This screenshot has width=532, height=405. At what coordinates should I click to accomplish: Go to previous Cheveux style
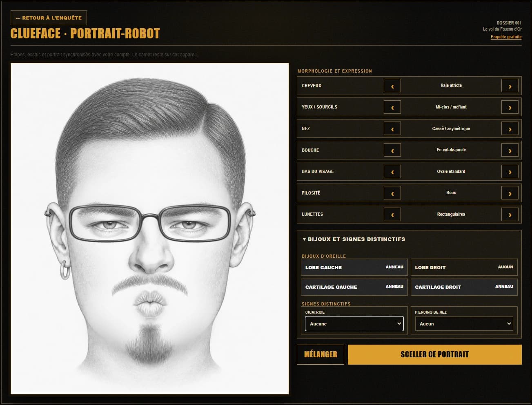[392, 86]
